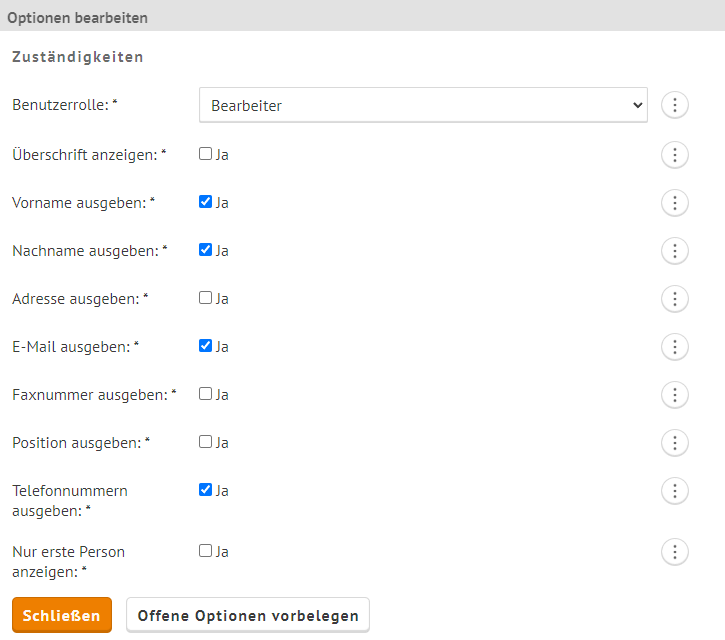Click the orange Schließen button
This screenshot has width=725, height=640.
[x=62, y=615]
